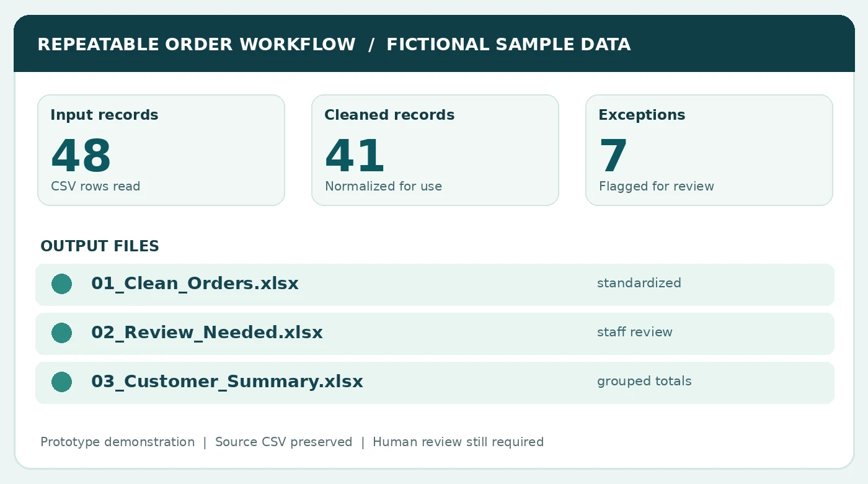Click the status dot beside 03_Customer_Summary.xlsx
The image size is (868, 484).
(61, 382)
